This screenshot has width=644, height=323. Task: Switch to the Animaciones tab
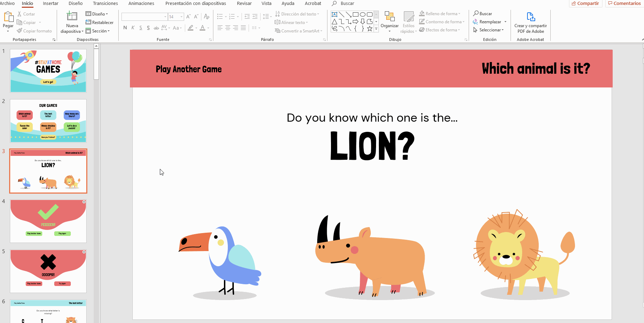(x=141, y=3)
